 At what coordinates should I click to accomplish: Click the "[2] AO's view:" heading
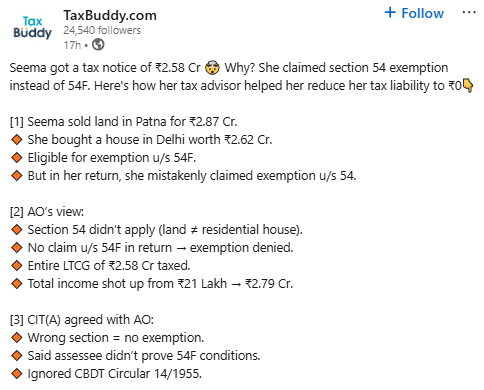[47, 212]
